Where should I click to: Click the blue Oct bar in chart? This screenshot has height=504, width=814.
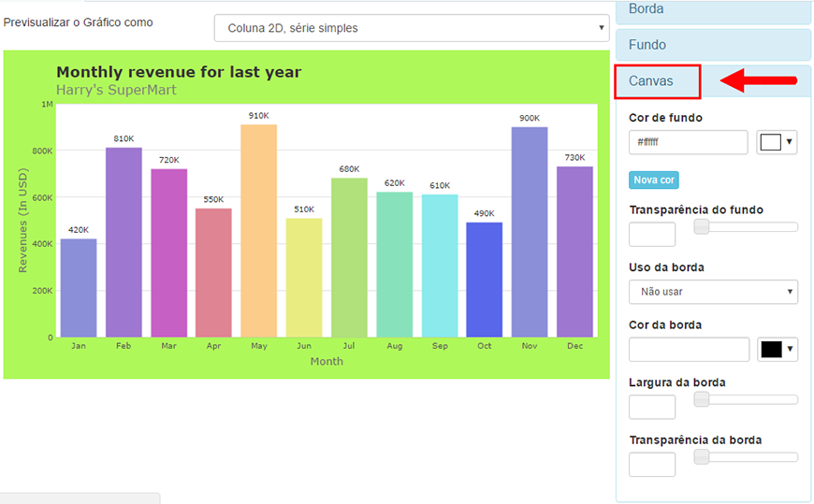pyautogui.click(x=485, y=280)
